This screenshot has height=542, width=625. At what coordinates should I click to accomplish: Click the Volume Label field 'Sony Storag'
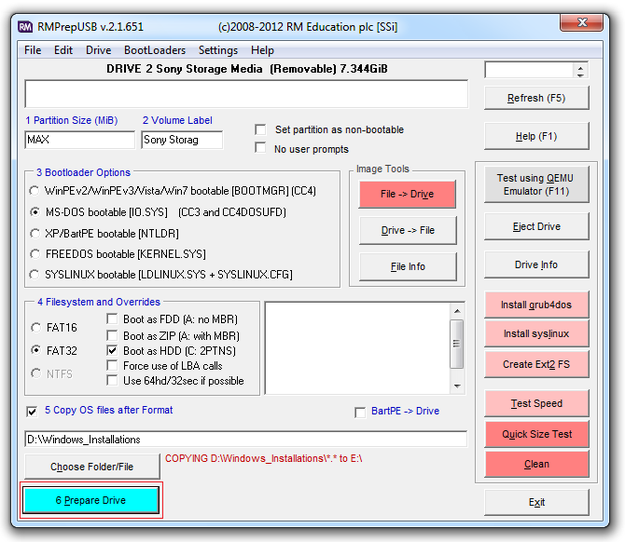pos(182,139)
